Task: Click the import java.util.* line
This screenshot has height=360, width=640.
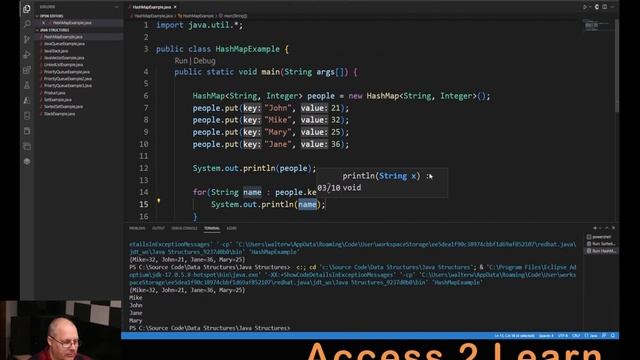Action: pyautogui.click(x=200, y=25)
